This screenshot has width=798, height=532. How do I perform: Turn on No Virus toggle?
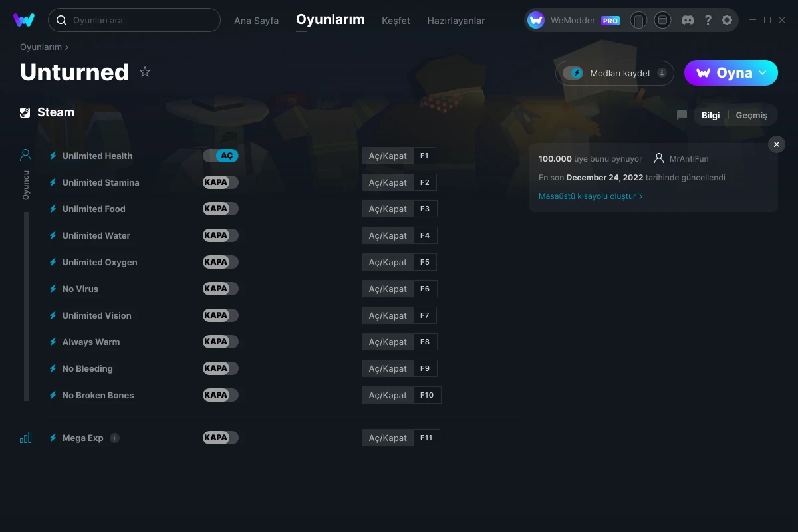[x=221, y=289]
